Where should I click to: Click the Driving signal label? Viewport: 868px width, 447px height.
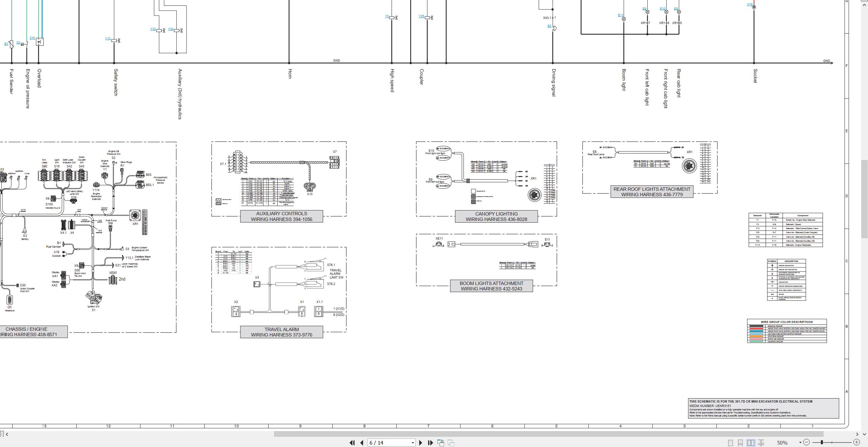click(x=554, y=83)
